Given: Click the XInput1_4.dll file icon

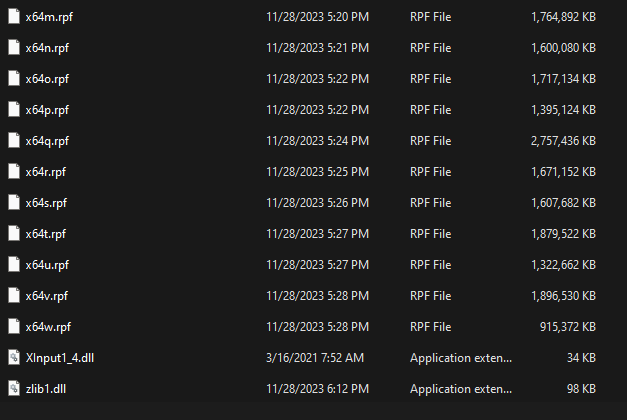Looking at the screenshot, I should pos(14,357).
